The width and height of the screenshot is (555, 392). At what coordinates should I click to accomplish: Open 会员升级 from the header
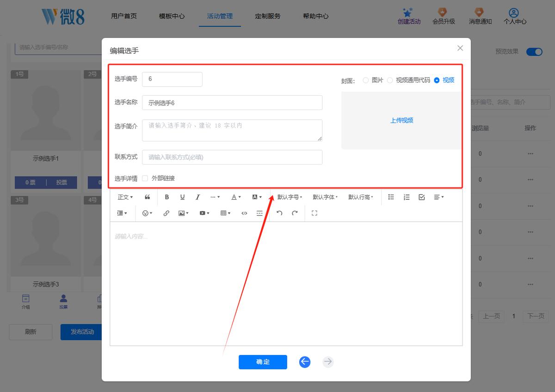pyautogui.click(x=444, y=16)
